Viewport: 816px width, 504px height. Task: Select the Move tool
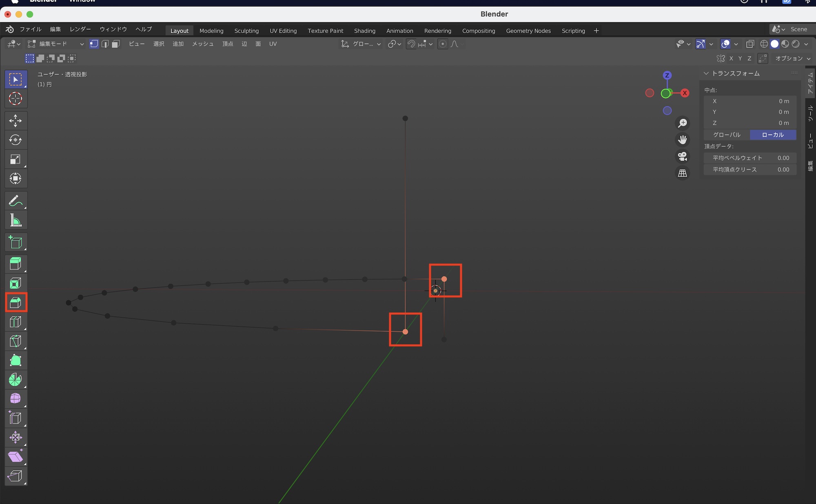16,121
